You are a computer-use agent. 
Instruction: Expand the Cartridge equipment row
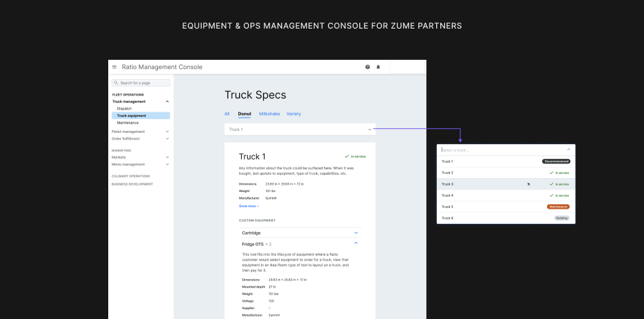356,233
